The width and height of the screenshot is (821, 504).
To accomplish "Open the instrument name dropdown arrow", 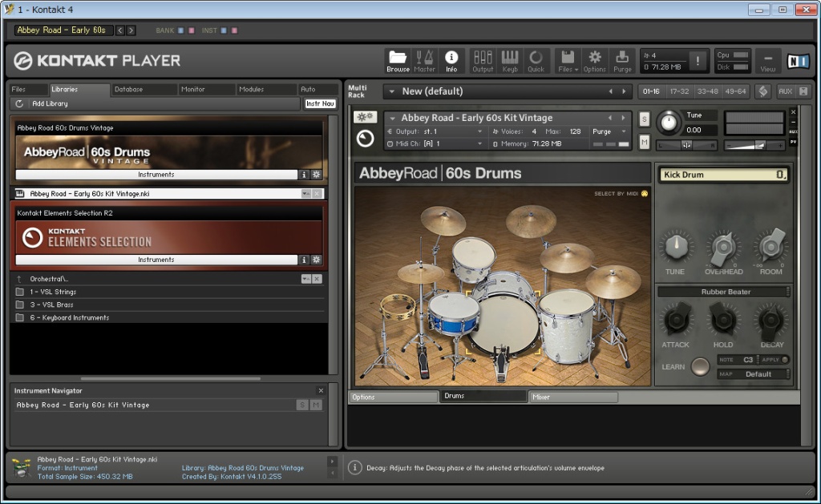I will coord(393,119).
